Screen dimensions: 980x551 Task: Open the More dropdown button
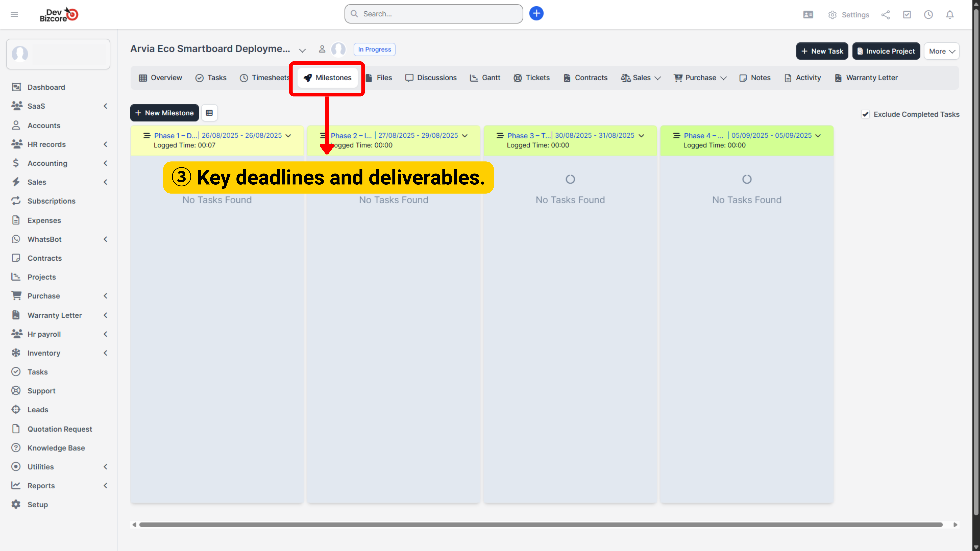[x=942, y=51]
